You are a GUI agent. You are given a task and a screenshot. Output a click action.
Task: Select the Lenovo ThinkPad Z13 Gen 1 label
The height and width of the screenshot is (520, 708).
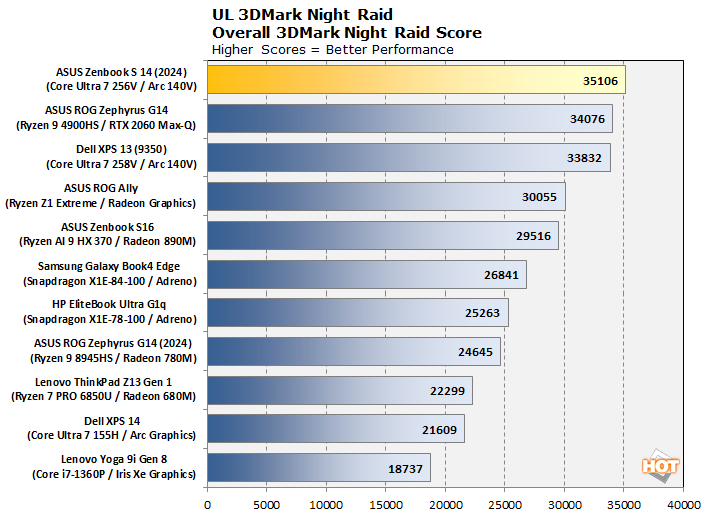103,382
